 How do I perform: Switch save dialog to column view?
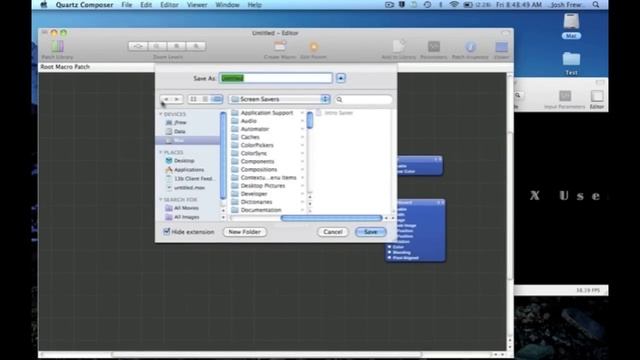(x=217, y=99)
